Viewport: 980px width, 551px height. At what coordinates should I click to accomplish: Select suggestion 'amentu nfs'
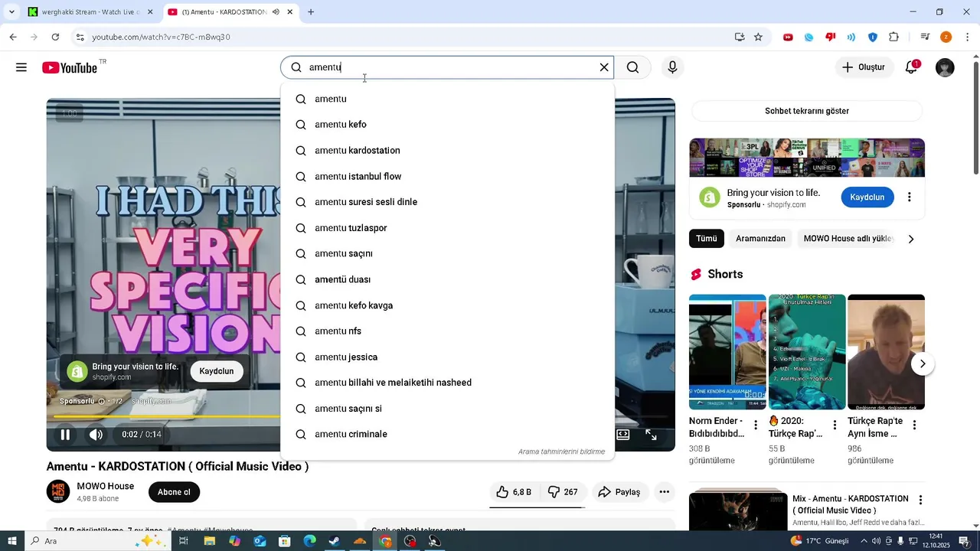(447, 331)
